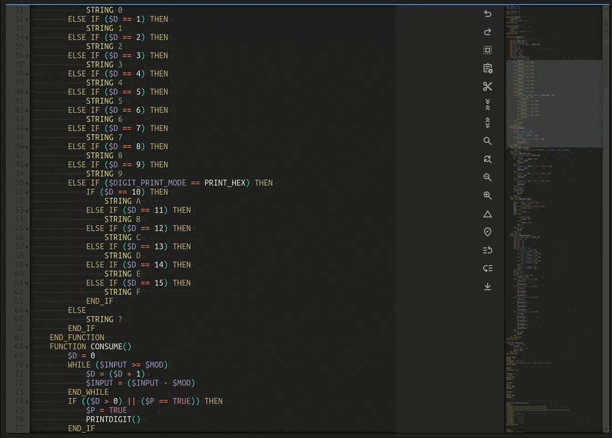Image resolution: width=612 pixels, height=438 pixels.
Task: Collapse the WHILE block at line 70
Action: [27, 365]
